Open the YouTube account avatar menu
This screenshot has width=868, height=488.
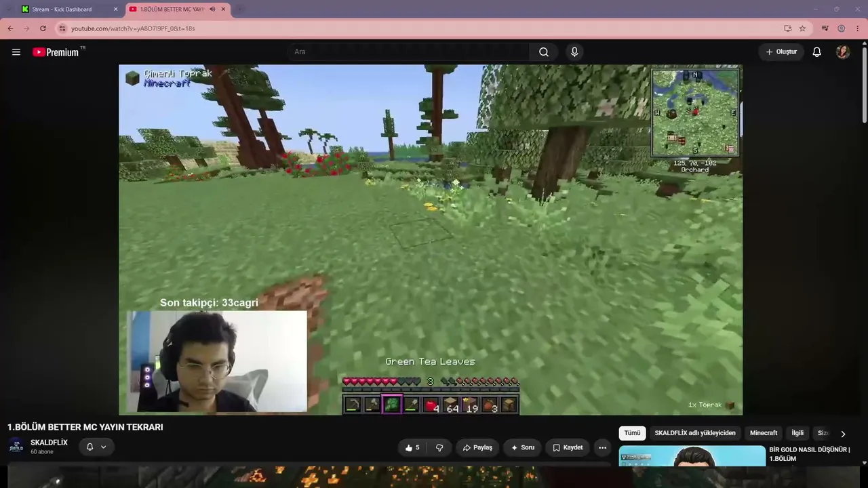point(843,52)
